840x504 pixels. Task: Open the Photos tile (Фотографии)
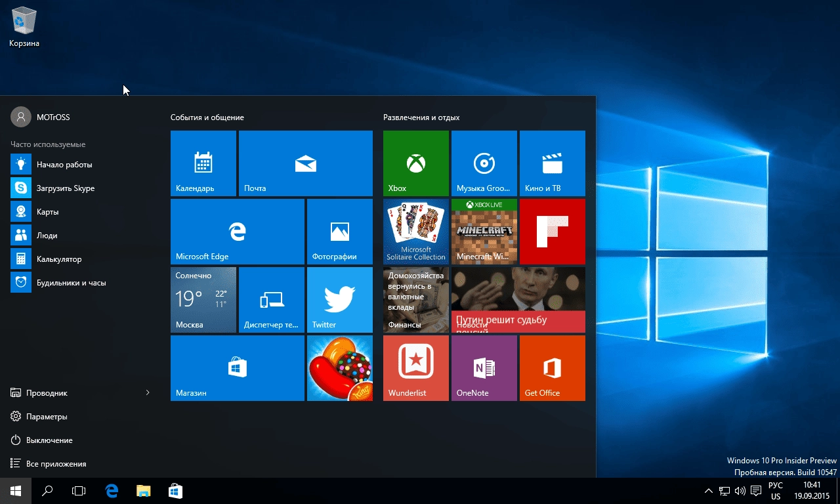(340, 232)
